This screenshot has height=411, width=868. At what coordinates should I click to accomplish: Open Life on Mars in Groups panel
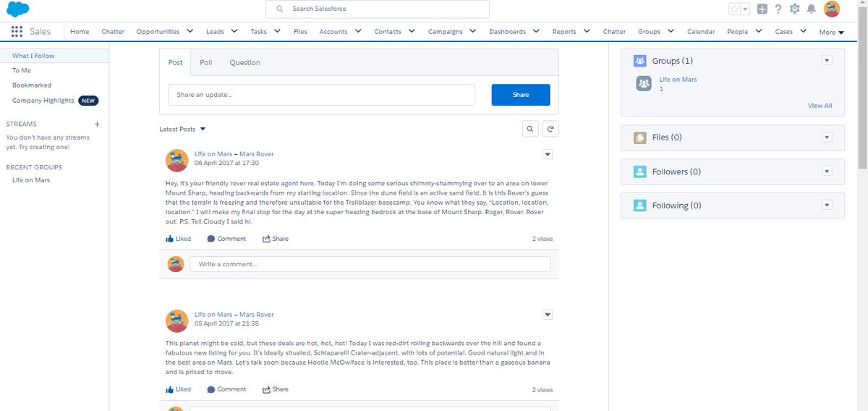(678, 80)
